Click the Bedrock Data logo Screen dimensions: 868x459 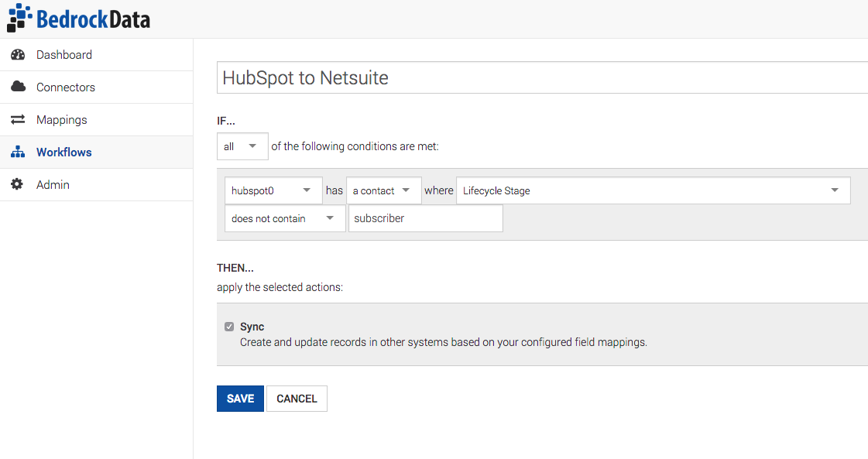[x=78, y=19]
